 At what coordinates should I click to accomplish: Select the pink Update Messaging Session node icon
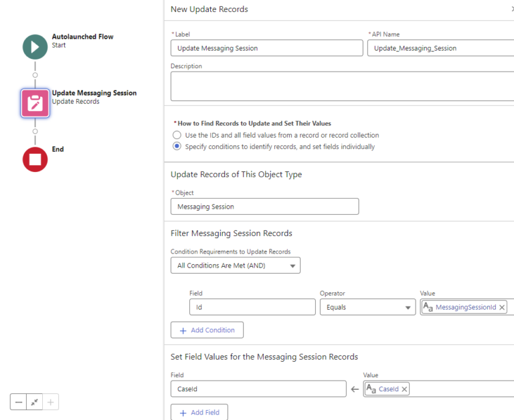click(35, 103)
